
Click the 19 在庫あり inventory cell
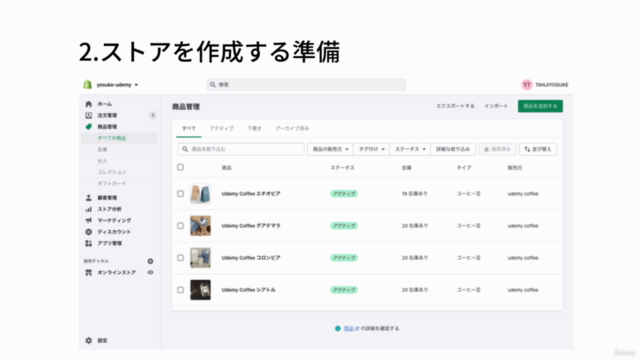tap(415, 194)
